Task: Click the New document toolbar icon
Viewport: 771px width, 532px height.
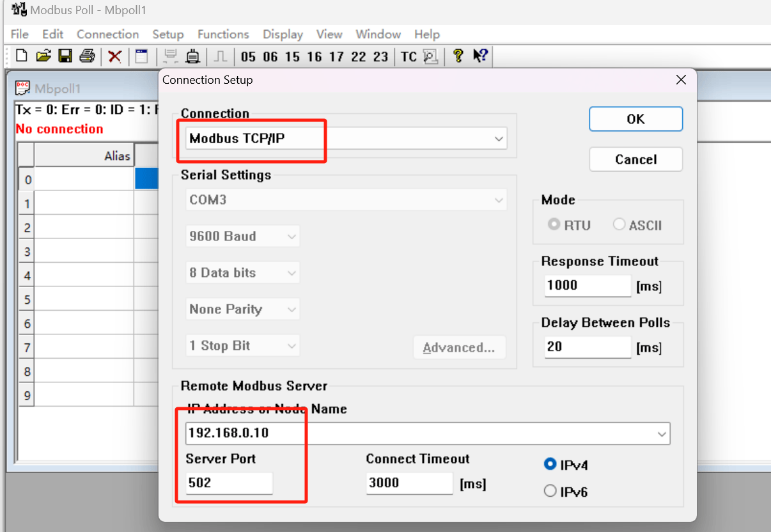Action: (x=22, y=56)
